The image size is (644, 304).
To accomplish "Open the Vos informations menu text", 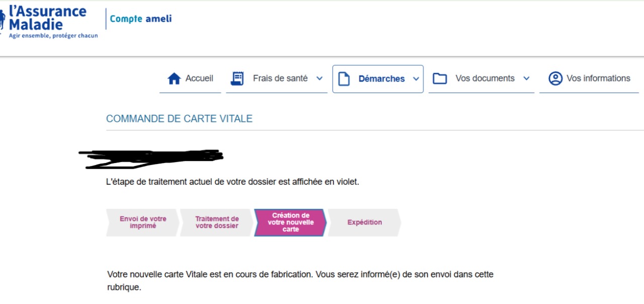I will pos(598,79).
